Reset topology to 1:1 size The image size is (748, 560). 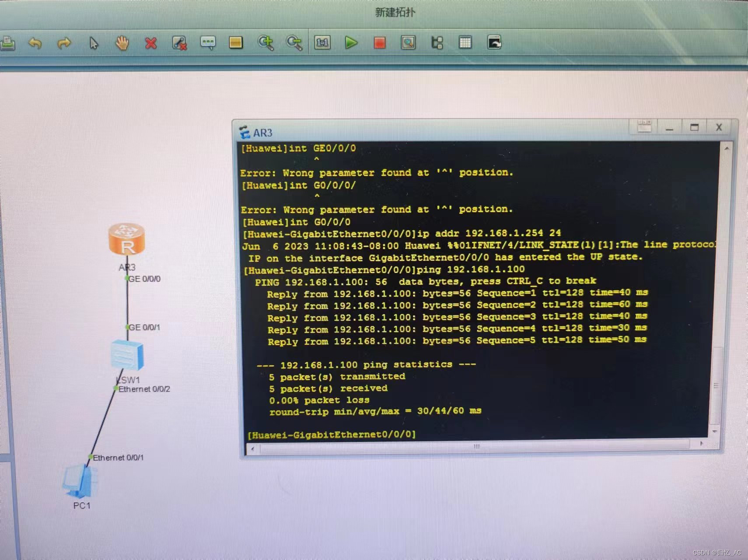pyautogui.click(x=322, y=42)
